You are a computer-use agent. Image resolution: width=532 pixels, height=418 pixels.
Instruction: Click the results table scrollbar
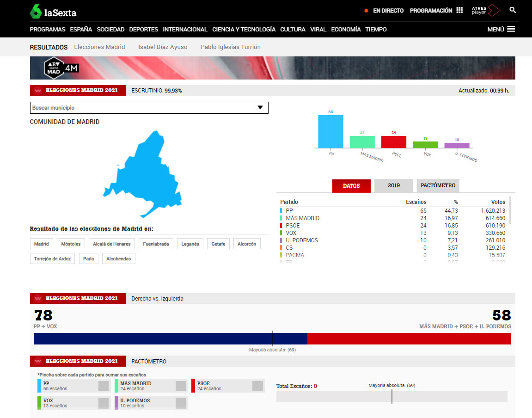click(x=510, y=210)
